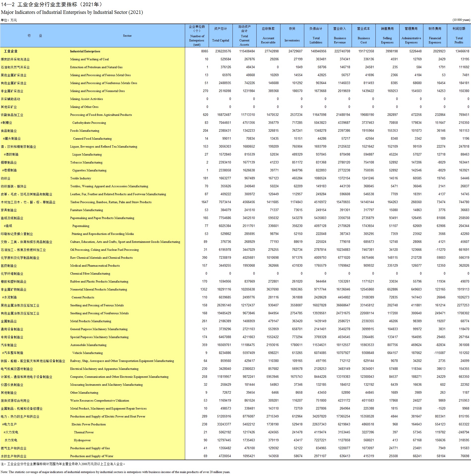Select the 'Foods Manufacturing' row
The height and width of the screenshot is (476, 471).
click(x=85, y=131)
